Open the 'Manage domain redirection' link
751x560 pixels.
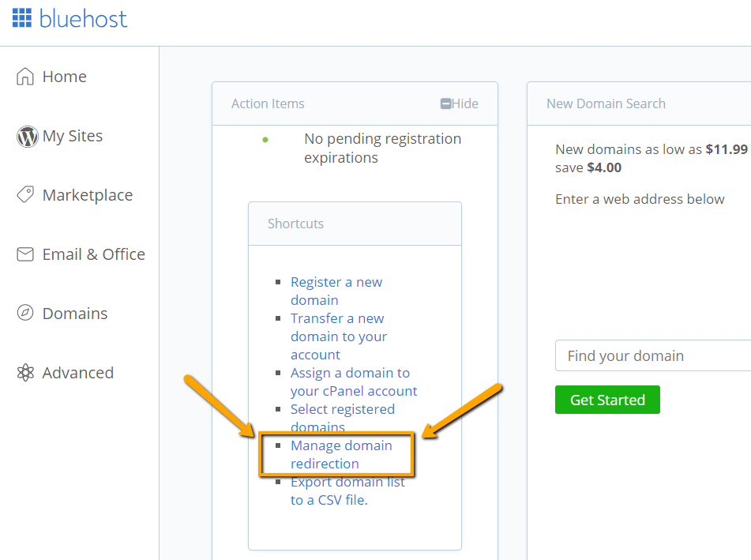(x=340, y=454)
